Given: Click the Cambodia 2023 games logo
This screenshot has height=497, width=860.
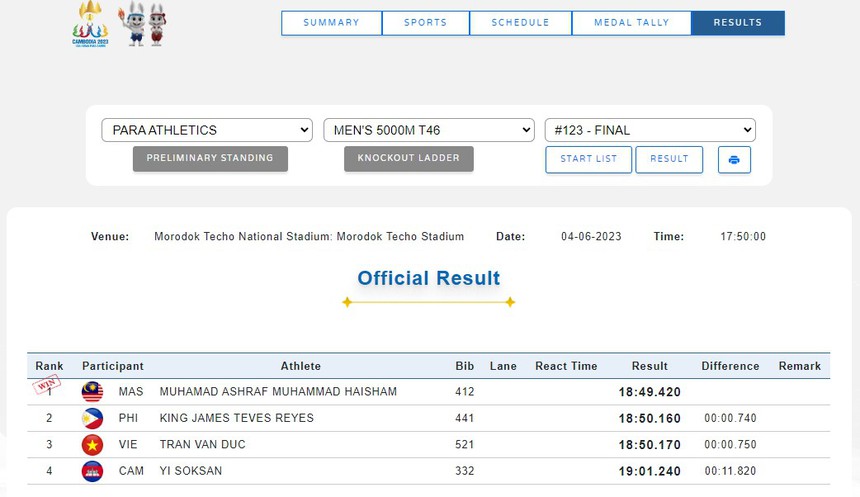Looking at the screenshot, I should pyautogui.click(x=90, y=24).
